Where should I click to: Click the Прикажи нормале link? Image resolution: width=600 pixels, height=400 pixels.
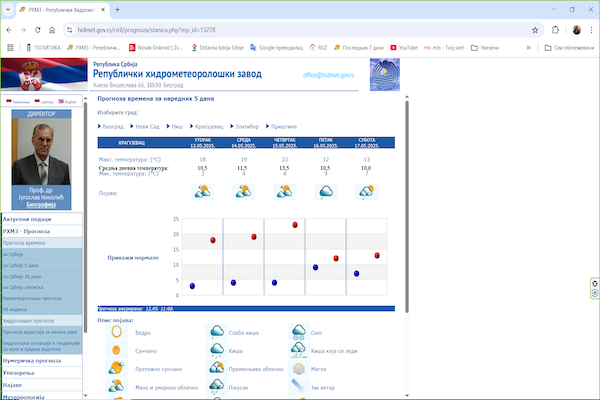133,257
